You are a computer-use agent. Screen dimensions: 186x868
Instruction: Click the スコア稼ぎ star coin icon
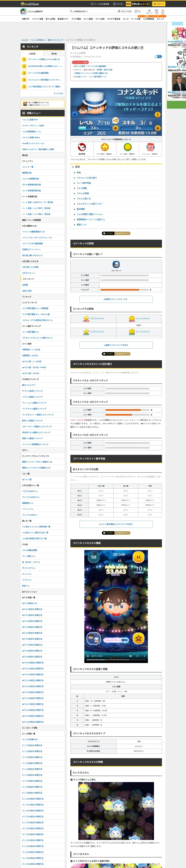coord(105,147)
